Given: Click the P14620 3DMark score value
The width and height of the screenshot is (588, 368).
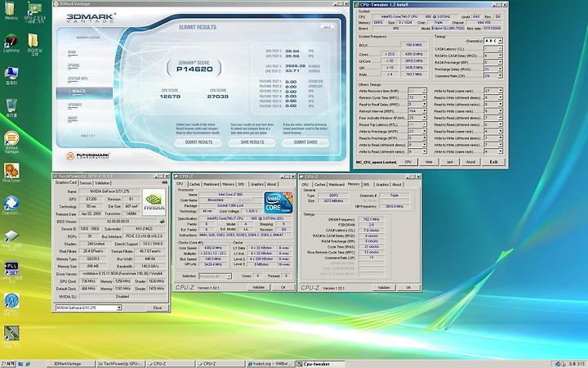Looking at the screenshot, I should (x=194, y=69).
